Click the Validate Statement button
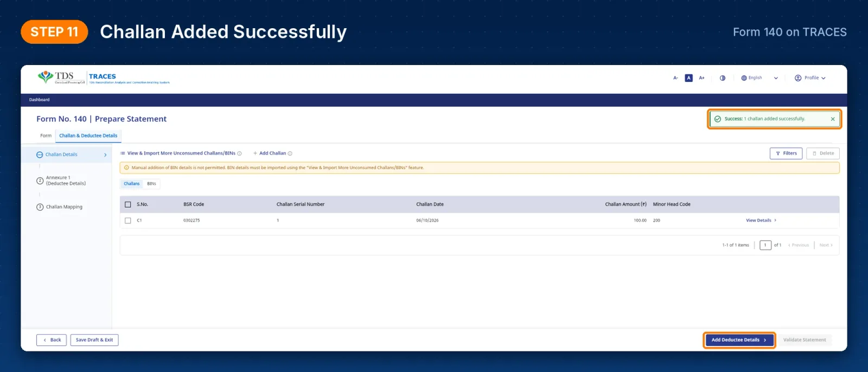This screenshot has width=868, height=372. pyautogui.click(x=805, y=340)
